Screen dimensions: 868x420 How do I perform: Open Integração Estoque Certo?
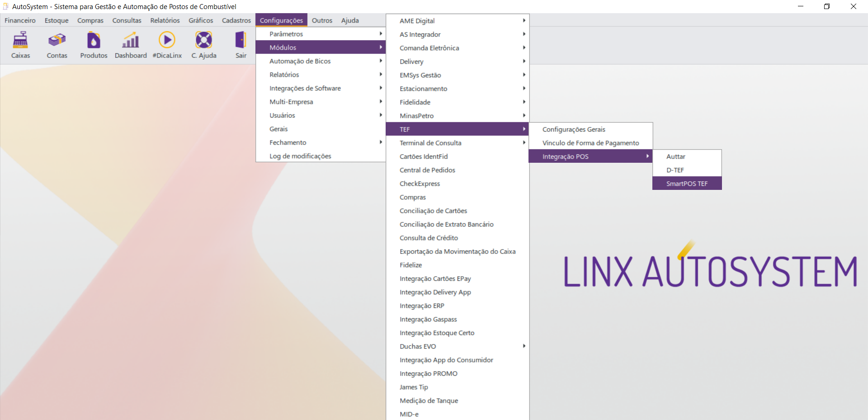458,333
